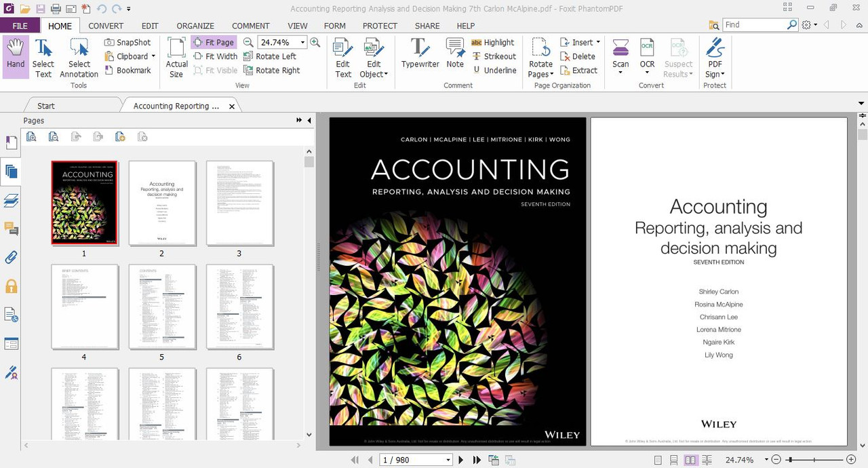
Task: Click the zoom out magnifier in ribbon
Action: 248,42
